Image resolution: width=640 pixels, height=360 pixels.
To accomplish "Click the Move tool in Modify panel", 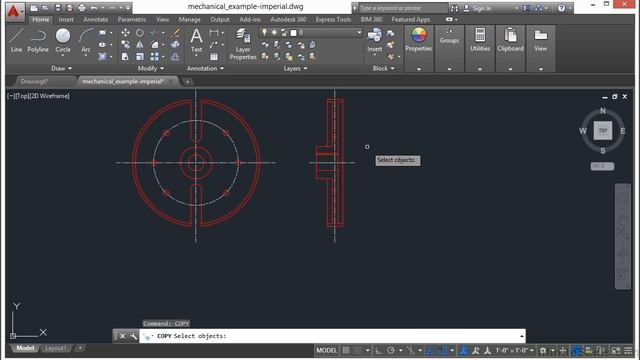I will (125, 33).
